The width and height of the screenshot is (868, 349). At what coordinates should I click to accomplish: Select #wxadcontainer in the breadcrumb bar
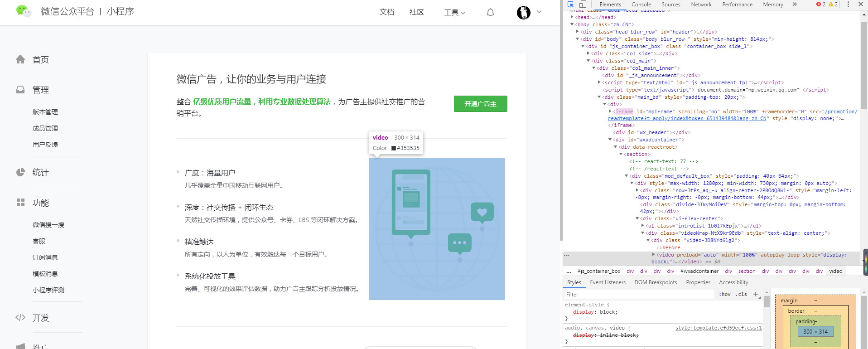699,271
